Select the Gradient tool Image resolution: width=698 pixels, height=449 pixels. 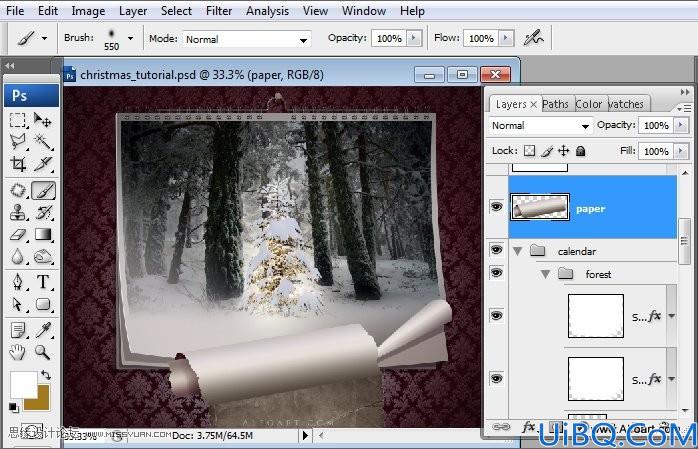pos(43,235)
